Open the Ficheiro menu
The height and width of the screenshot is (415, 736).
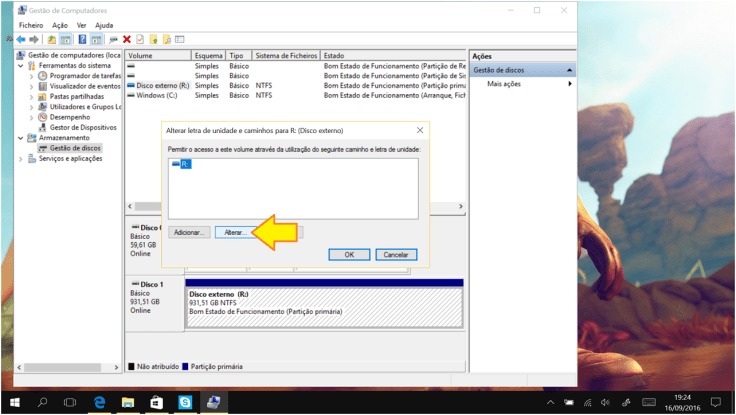tap(31, 24)
